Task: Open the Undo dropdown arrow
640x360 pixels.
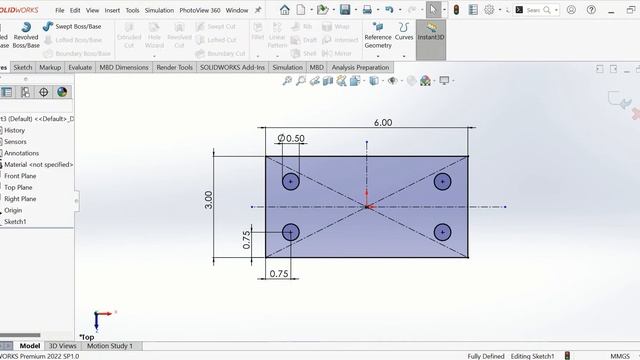Action: point(400,10)
